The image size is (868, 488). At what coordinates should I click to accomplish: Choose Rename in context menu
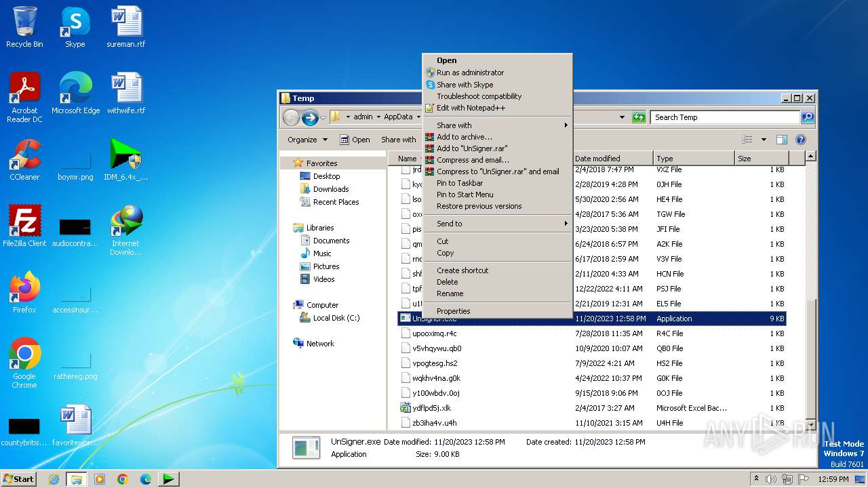(497, 293)
